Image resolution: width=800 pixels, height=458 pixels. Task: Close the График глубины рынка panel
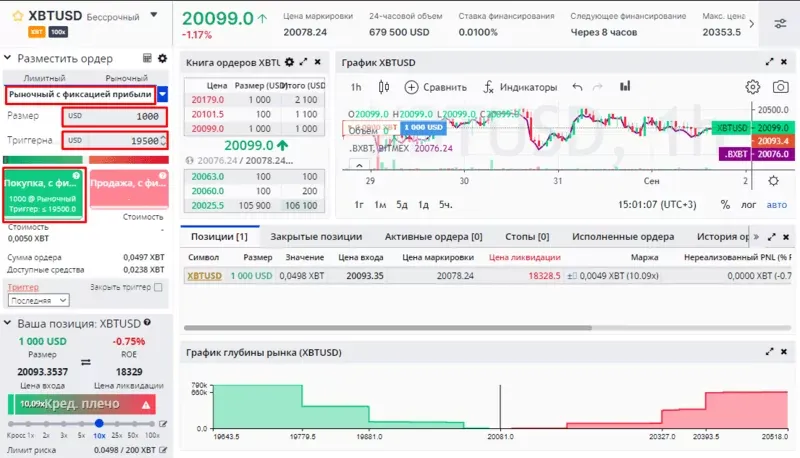[784, 351]
